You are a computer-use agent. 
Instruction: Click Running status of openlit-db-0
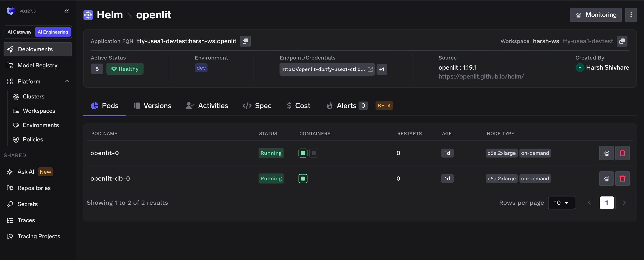pyautogui.click(x=271, y=179)
